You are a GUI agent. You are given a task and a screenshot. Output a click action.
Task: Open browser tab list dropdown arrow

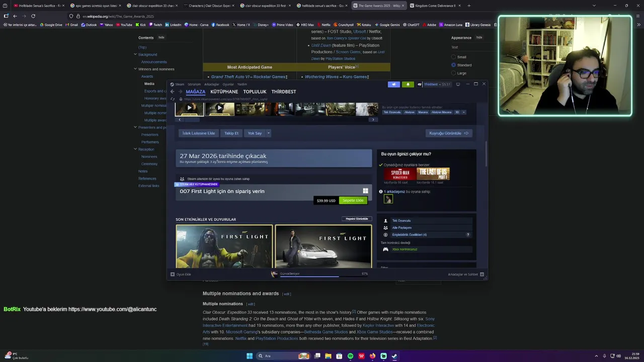click(x=594, y=6)
